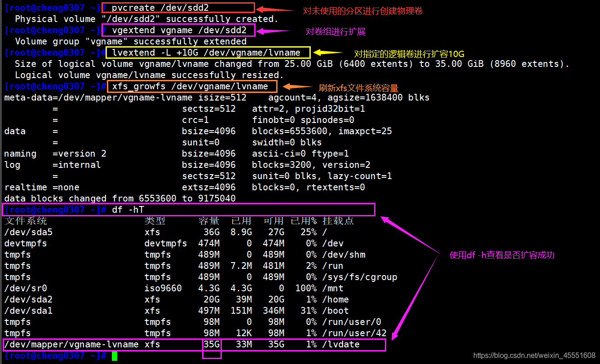The height and width of the screenshot is (364, 600).
Task: Select "blocks=3200, version=2" text
Action: click(311, 165)
